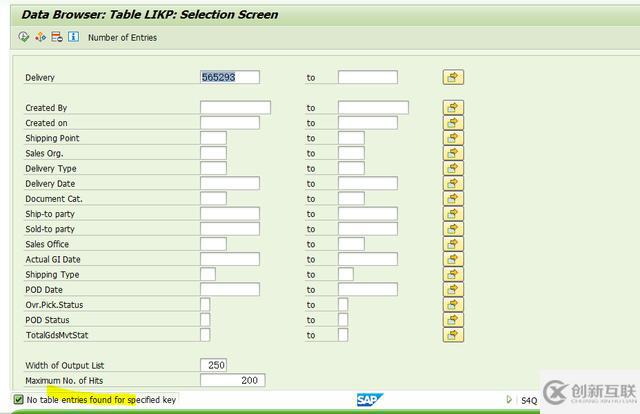Click the Width of Output List field
640x414 pixels.
tap(213, 365)
